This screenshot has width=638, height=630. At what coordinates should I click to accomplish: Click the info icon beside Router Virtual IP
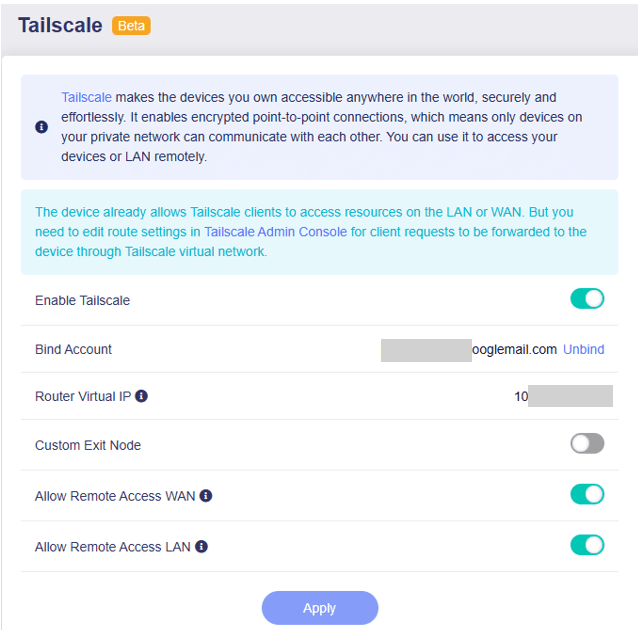[x=141, y=396]
